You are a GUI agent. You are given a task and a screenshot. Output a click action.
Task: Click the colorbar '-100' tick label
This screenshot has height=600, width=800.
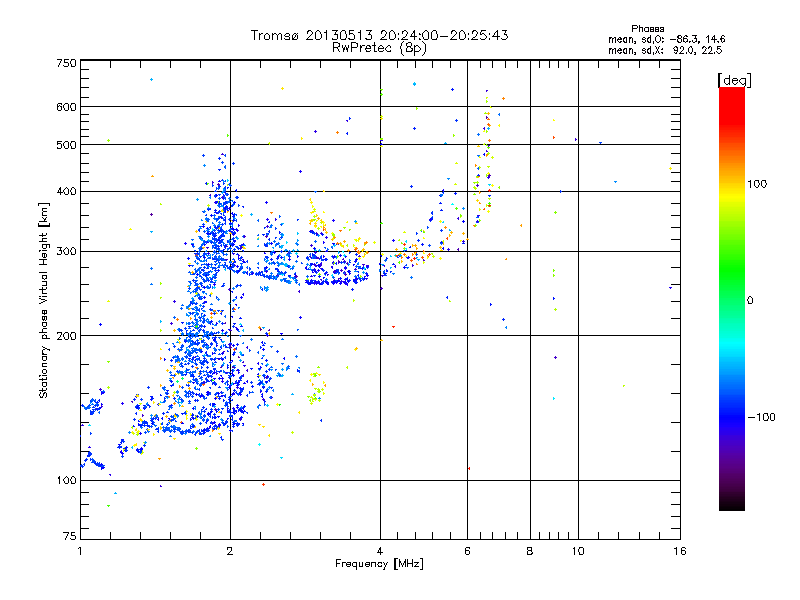coord(761,417)
